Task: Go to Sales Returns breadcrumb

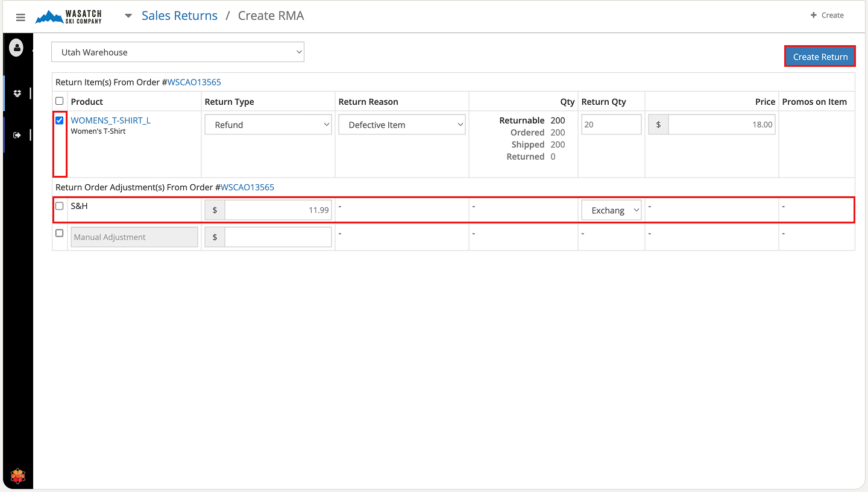Action: tap(179, 16)
